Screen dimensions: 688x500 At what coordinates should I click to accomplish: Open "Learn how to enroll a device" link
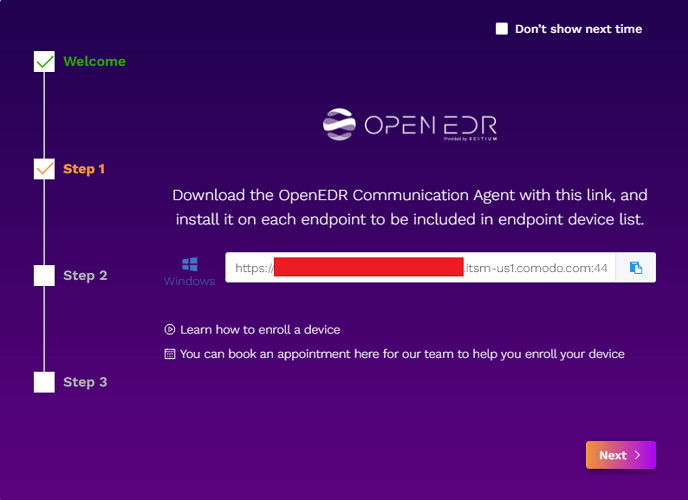pyautogui.click(x=260, y=329)
